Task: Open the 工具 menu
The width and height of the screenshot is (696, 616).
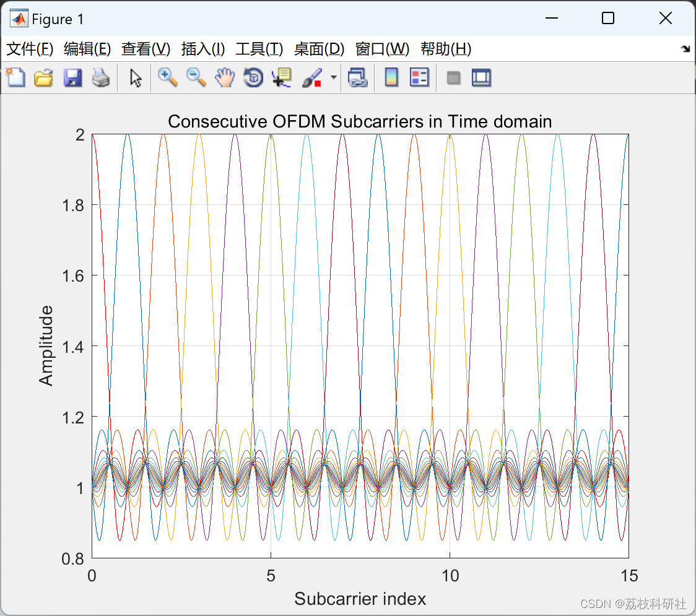Action: point(259,49)
